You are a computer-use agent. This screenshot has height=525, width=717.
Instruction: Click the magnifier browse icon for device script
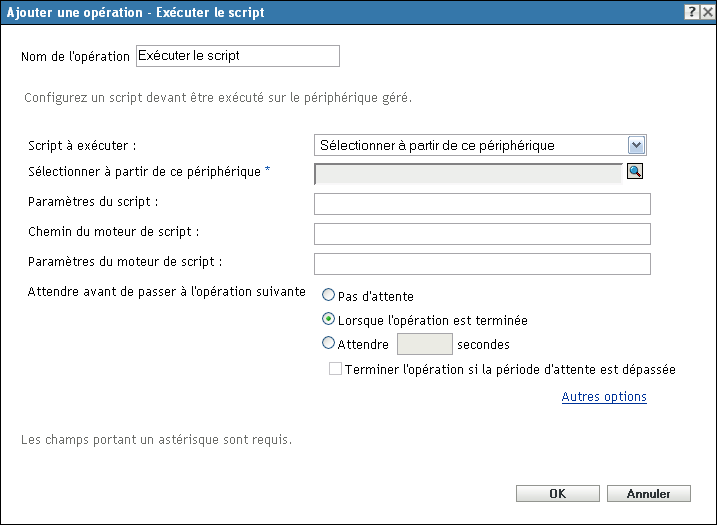pyautogui.click(x=635, y=171)
